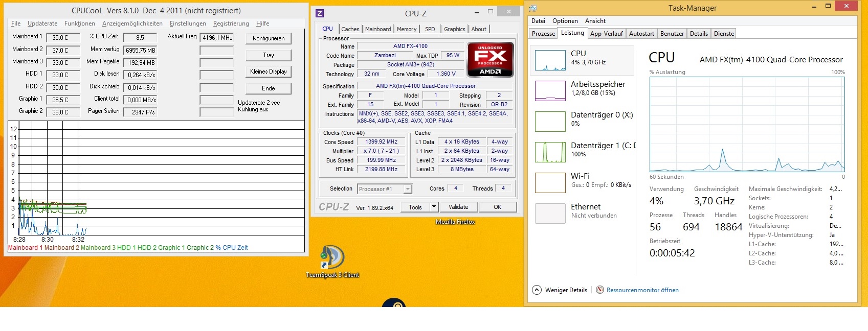The height and width of the screenshot is (331, 868).
Task: Open the TeamSpeak 3 Client desktop shortcut
Action: (x=332, y=262)
